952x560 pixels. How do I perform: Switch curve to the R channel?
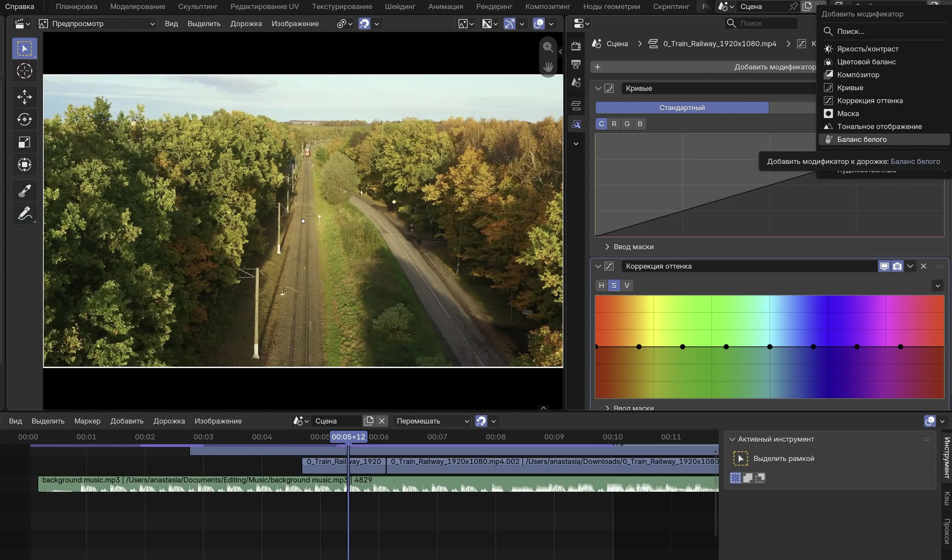tap(614, 124)
